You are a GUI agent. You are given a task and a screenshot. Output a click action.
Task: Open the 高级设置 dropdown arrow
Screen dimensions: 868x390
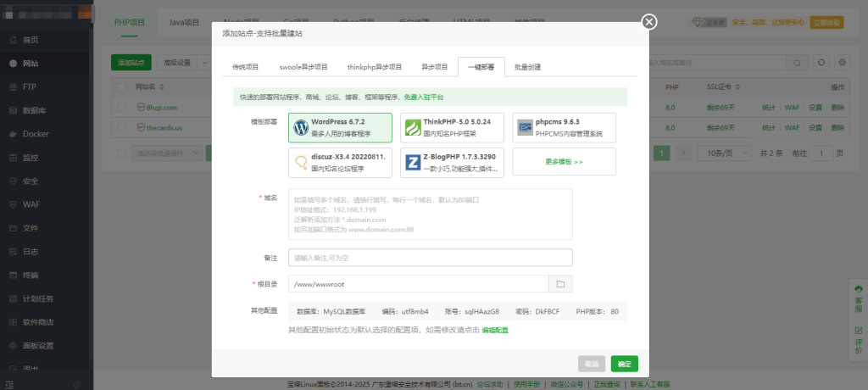[205, 63]
